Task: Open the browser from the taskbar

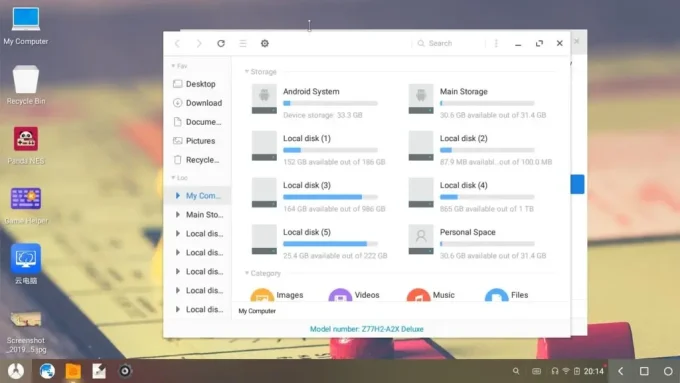Action: [47, 371]
